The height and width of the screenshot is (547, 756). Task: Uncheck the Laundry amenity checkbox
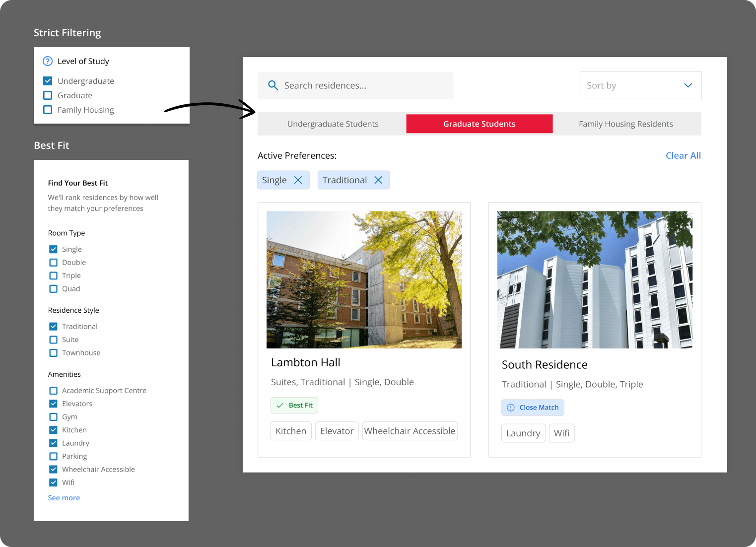click(x=53, y=443)
